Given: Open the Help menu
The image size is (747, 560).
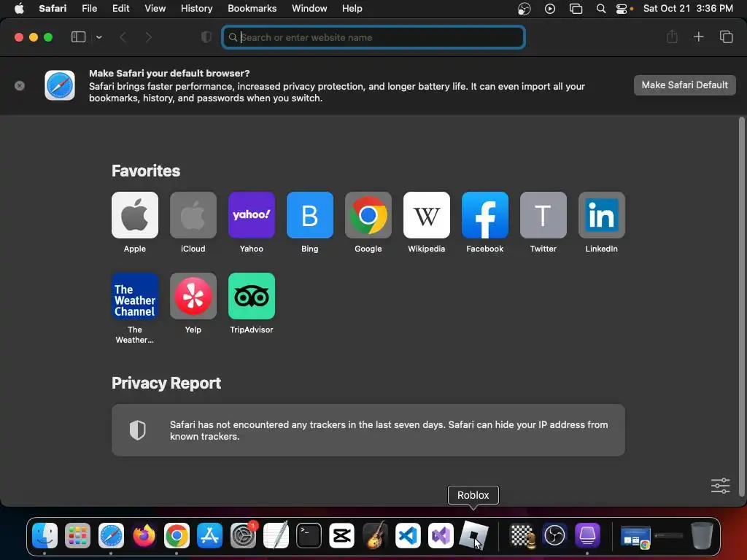Looking at the screenshot, I should (x=352, y=9).
